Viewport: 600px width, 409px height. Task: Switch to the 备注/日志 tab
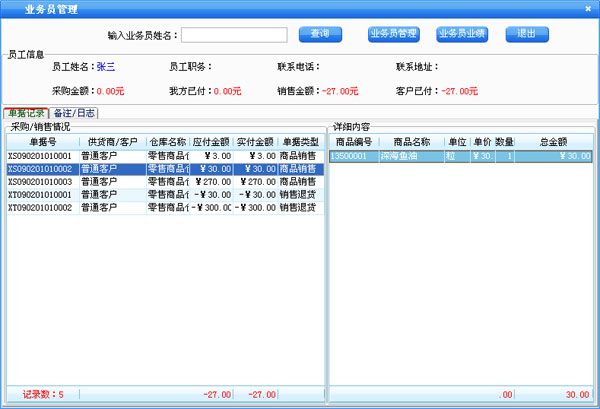click(x=76, y=114)
